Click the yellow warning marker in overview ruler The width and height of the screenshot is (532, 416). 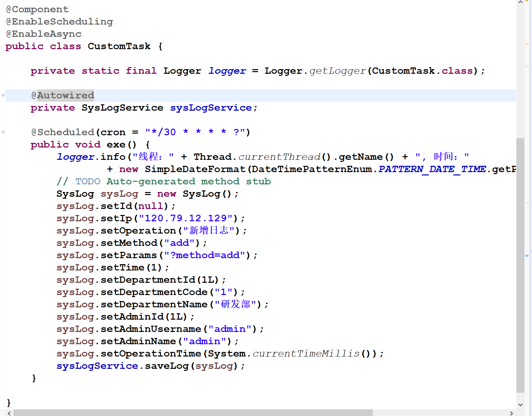click(527, 44)
